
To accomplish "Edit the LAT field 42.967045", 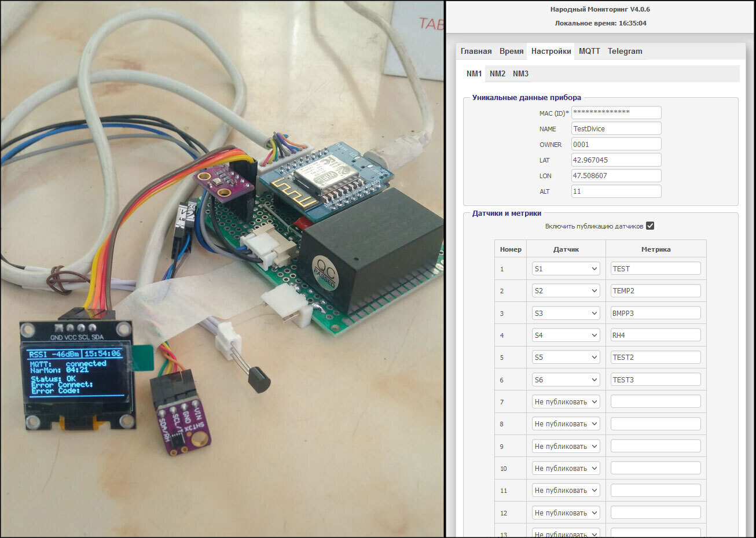I will coord(616,160).
